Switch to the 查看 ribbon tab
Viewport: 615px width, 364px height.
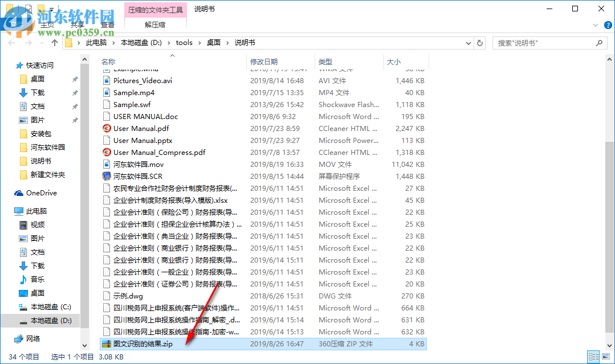point(107,24)
